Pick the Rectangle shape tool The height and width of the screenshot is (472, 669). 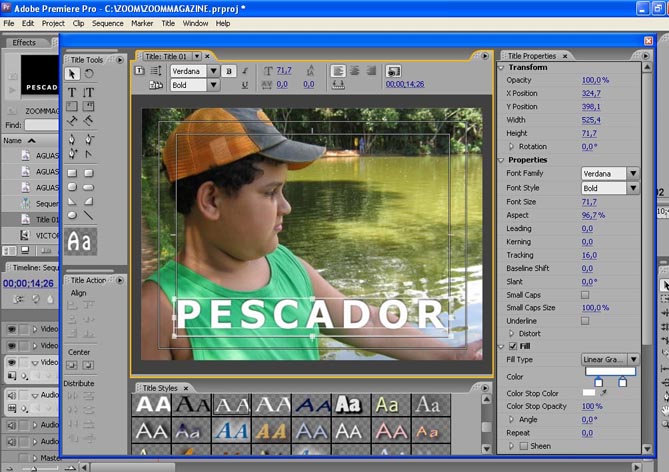(72, 172)
